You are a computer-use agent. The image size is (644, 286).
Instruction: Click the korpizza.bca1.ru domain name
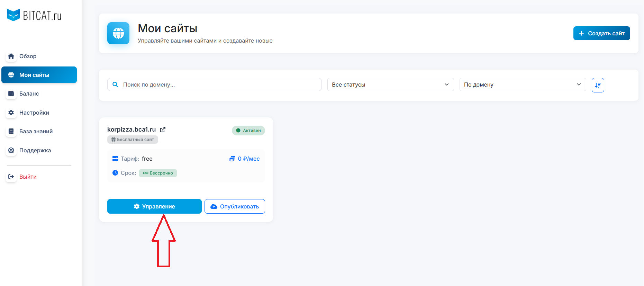[x=131, y=129]
